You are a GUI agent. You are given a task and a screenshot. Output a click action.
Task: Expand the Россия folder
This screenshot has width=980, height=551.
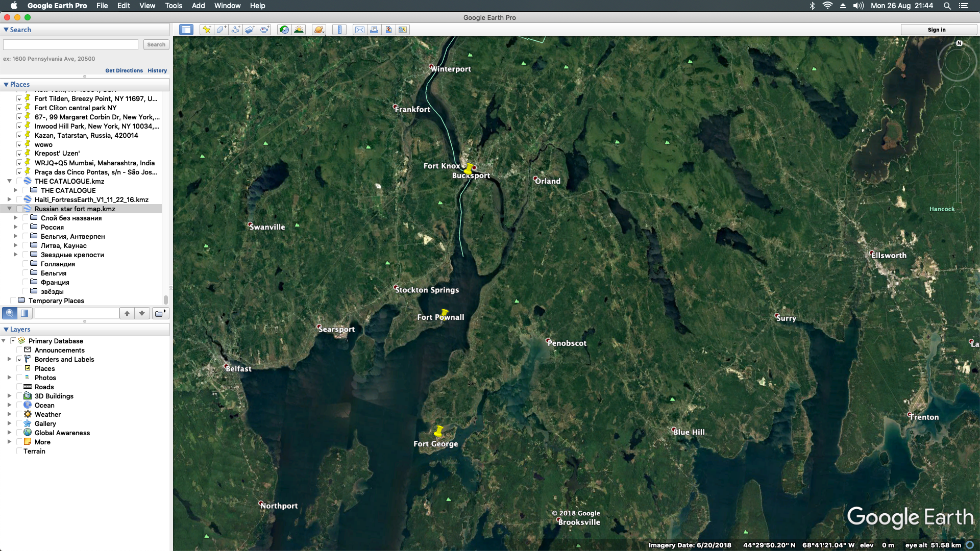tap(15, 227)
